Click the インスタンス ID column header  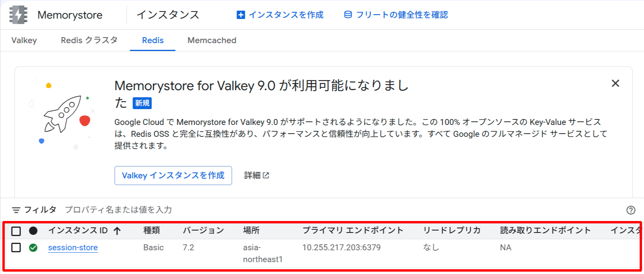point(78,231)
